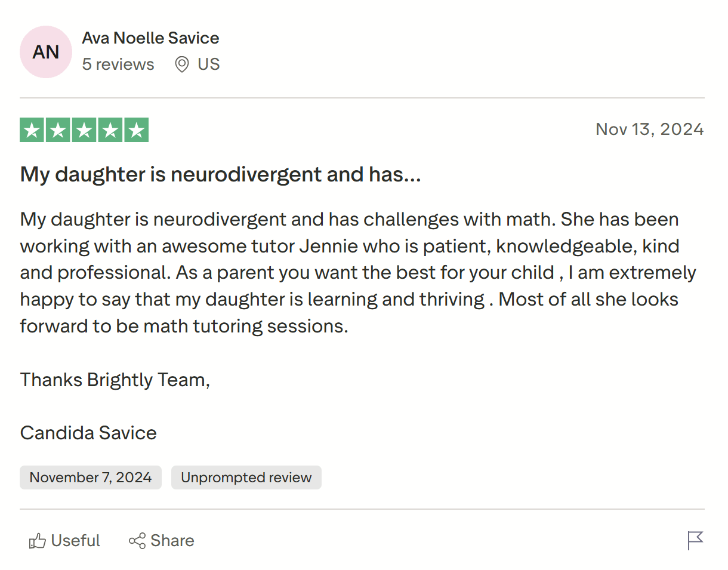Open Ava Noelle Savice's profile
This screenshot has height=570, width=728.
coord(150,38)
